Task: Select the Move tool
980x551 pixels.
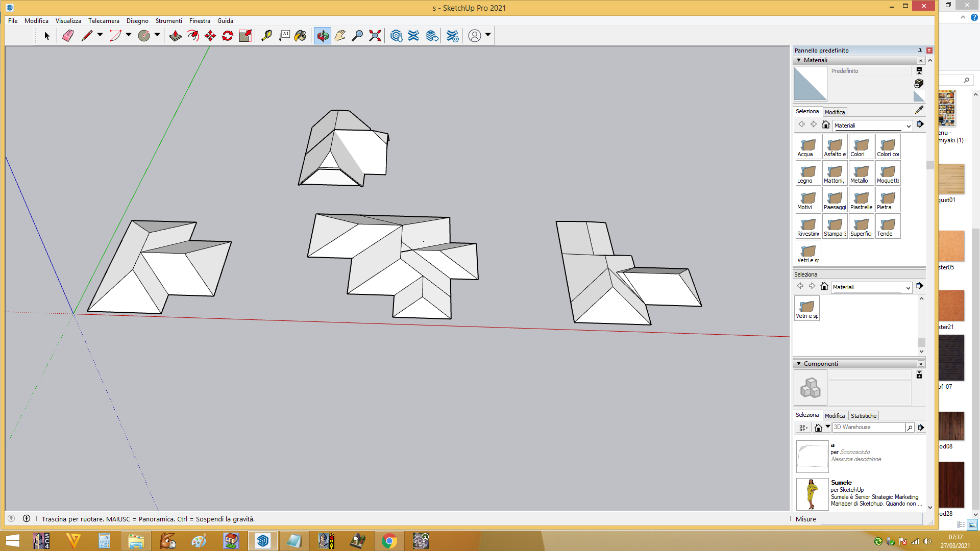Action: coord(210,36)
